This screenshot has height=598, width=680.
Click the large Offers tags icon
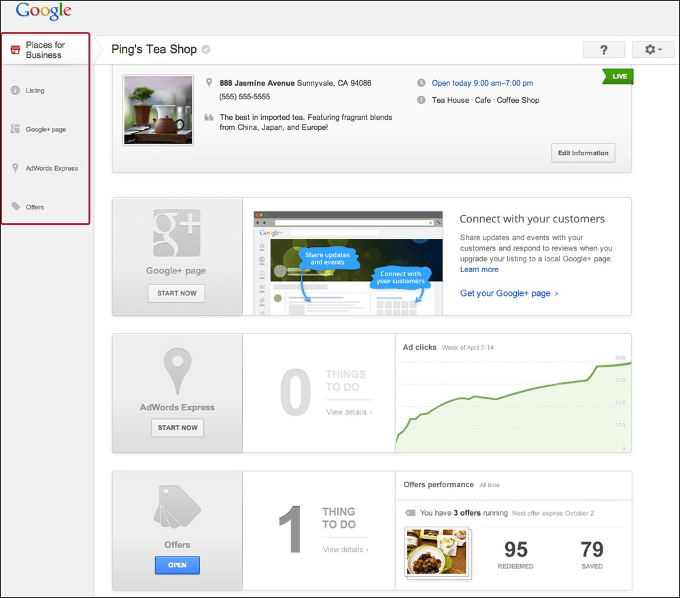[x=177, y=507]
